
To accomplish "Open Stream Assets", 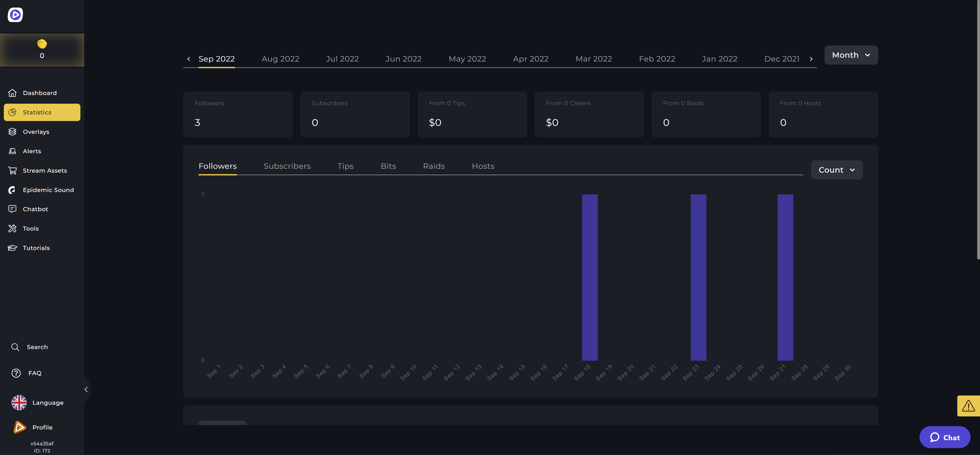I will pyautogui.click(x=44, y=170).
